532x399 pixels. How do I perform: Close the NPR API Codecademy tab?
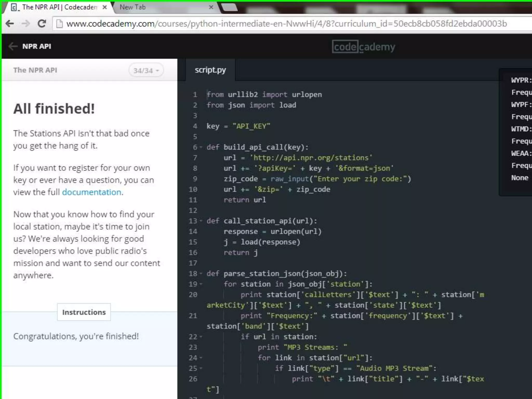pos(105,7)
